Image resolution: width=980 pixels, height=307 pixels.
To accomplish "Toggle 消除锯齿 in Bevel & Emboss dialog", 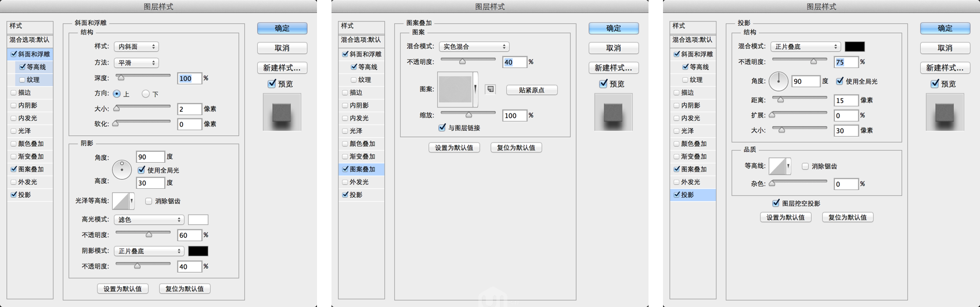I will [x=149, y=201].
